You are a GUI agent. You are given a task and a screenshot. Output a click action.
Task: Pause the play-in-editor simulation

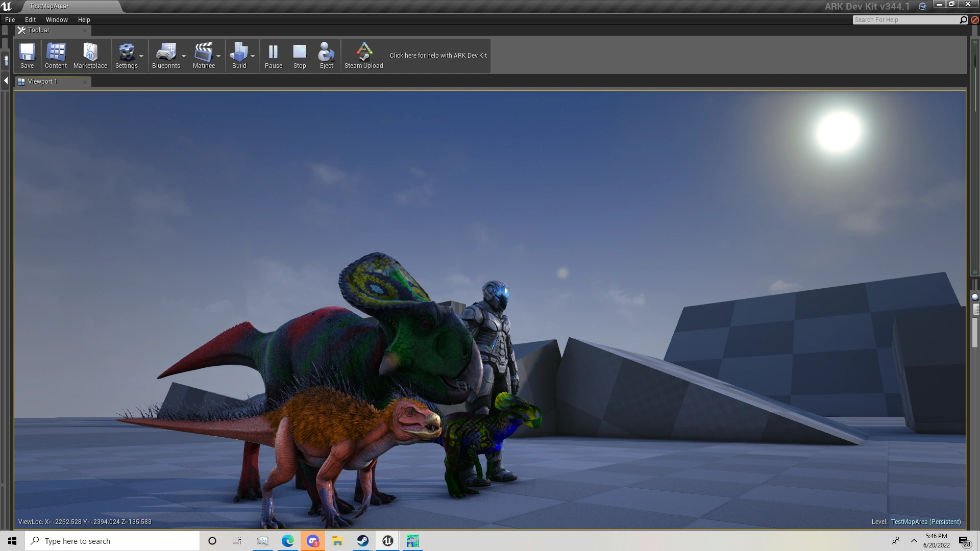point(274,55)
